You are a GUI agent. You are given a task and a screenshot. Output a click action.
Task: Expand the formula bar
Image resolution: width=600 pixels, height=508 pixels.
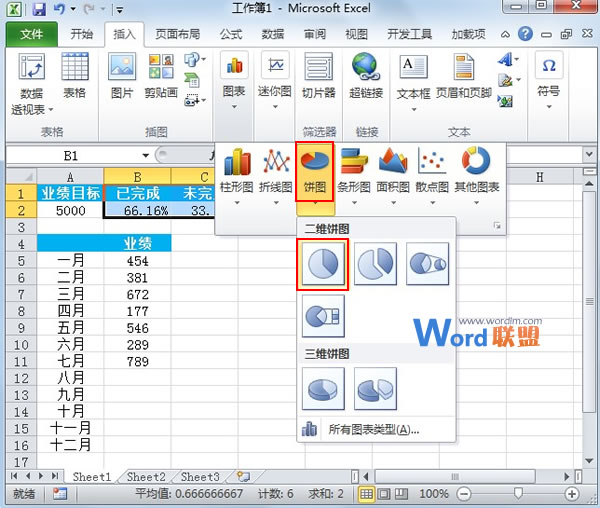(589, 155)
